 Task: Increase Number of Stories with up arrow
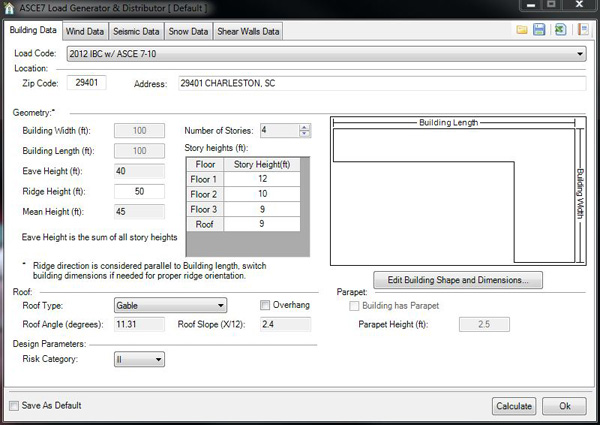tap(304, 127)
